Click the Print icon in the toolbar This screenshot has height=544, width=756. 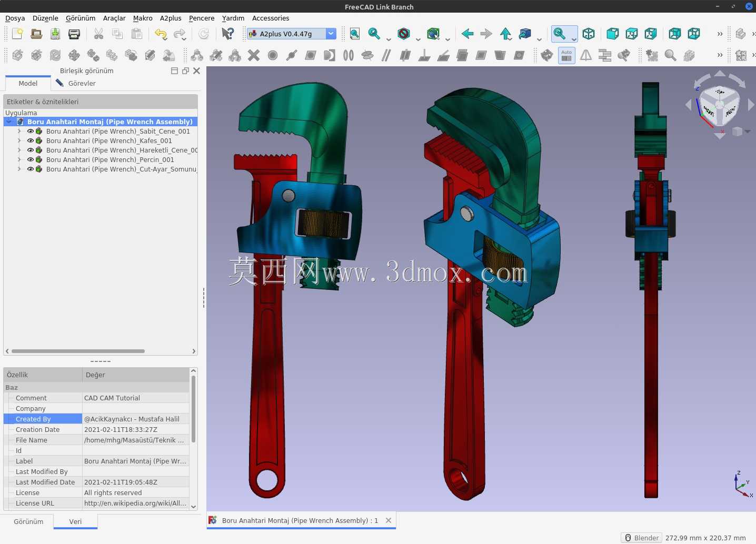74,34
